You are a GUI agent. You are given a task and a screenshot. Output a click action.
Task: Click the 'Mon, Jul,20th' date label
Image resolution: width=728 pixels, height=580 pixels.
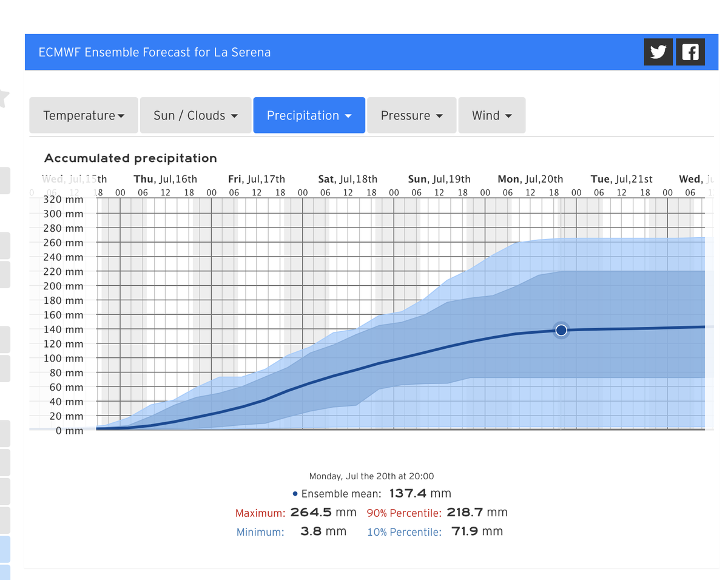[x=530, y=179]
